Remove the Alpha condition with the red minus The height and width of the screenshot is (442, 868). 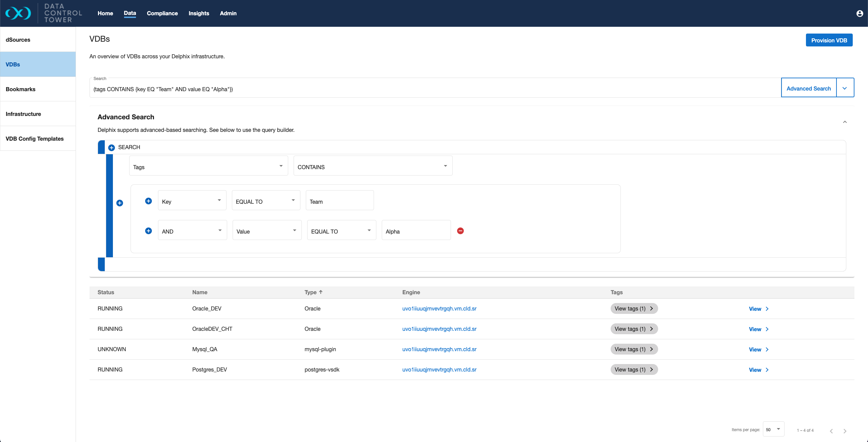[x=460, y=231]
